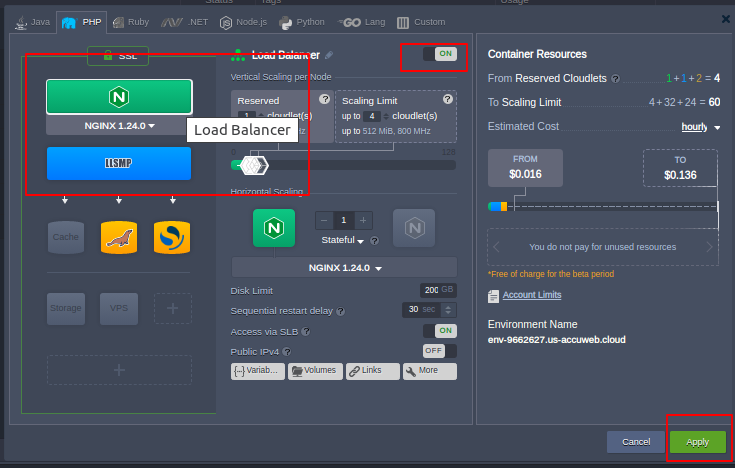Click the Storage node block

pos(66,308)
